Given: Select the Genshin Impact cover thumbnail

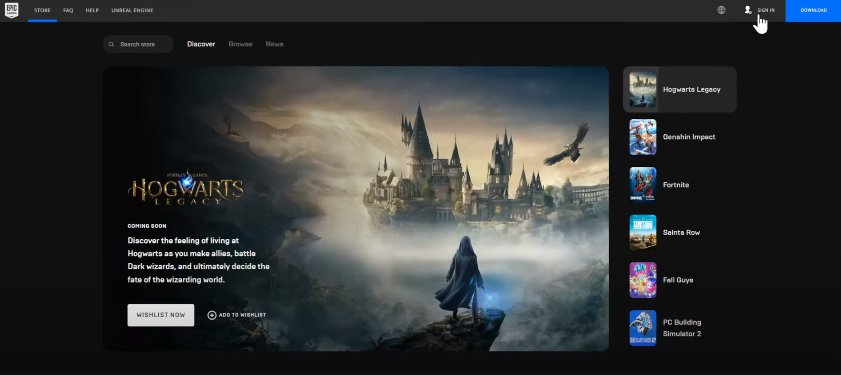Looking at the screenshot, I should (x=643, y=137).
